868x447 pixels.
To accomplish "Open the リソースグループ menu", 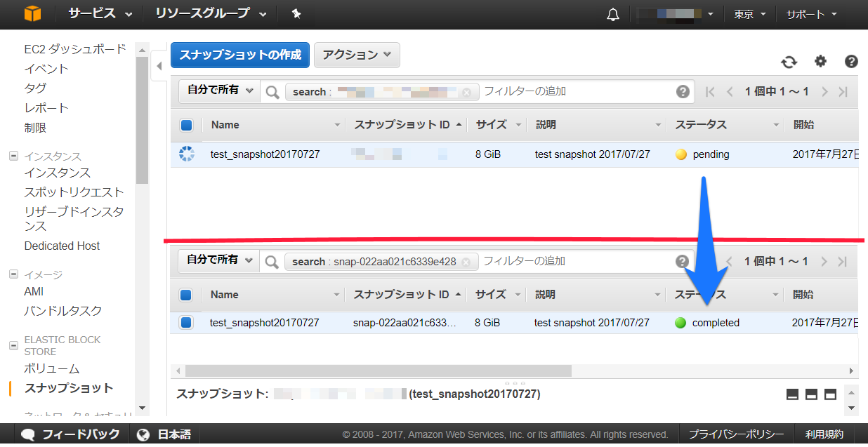I will [x=211, y=13].
